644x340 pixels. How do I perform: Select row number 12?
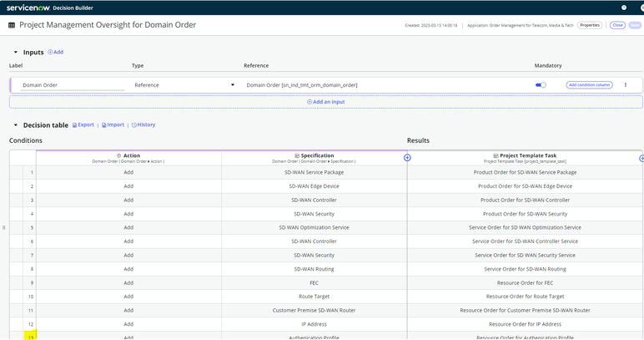(x=31, y=324)
